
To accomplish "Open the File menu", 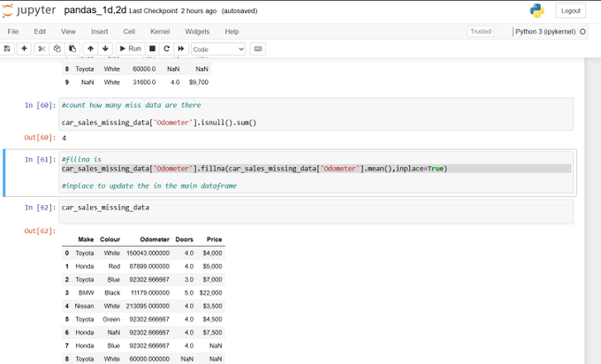I will coord(13,32).
